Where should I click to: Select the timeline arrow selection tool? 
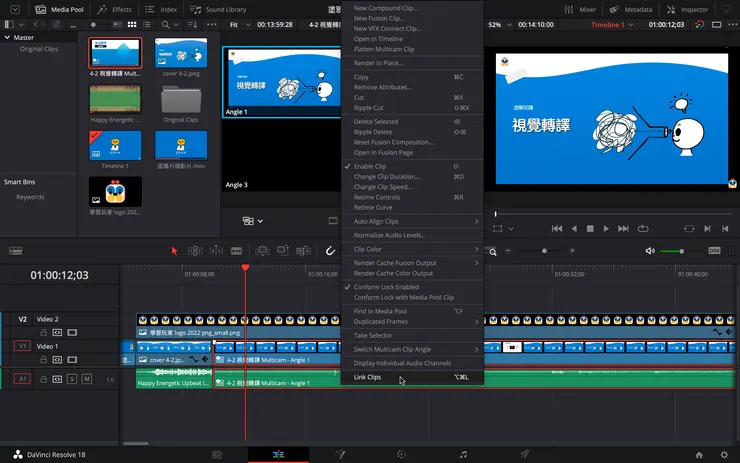coord(174,251)
